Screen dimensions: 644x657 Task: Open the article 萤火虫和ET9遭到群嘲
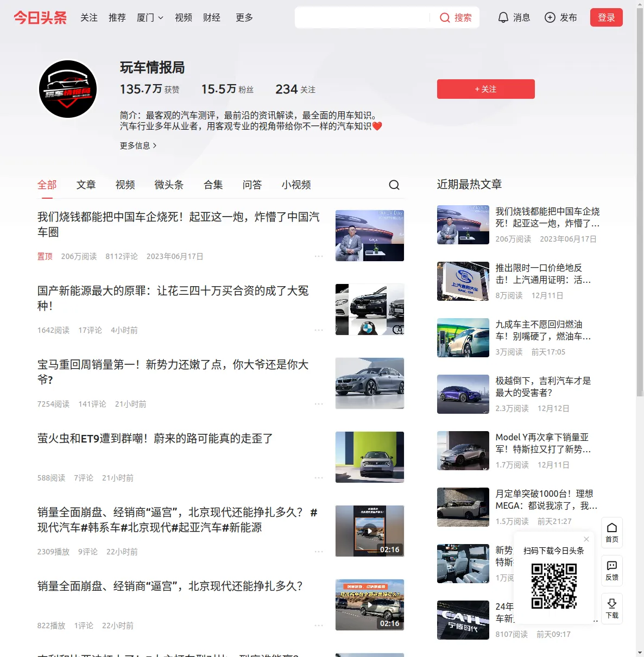[x=155, y=438]
